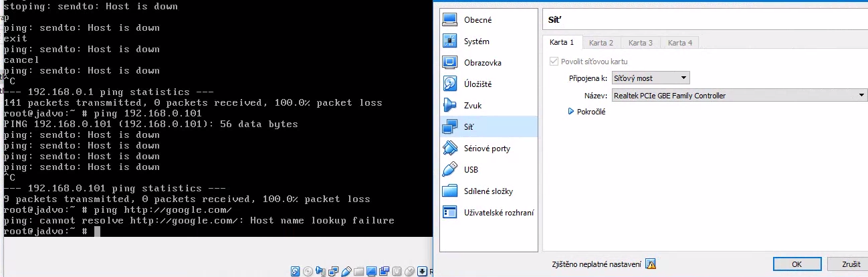Viewport: 868px width, 277px height.
Task: Click the CPU chip icon in VM status bar
Action: click(397, 271)
